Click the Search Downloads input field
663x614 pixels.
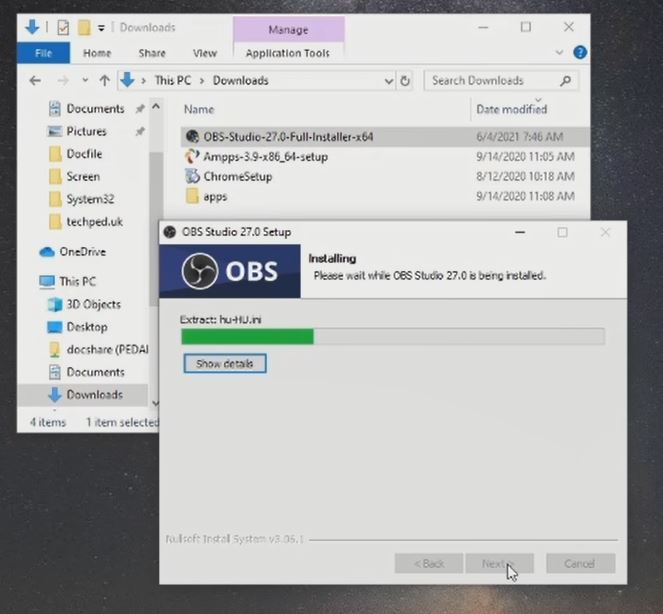coord(490,80)
